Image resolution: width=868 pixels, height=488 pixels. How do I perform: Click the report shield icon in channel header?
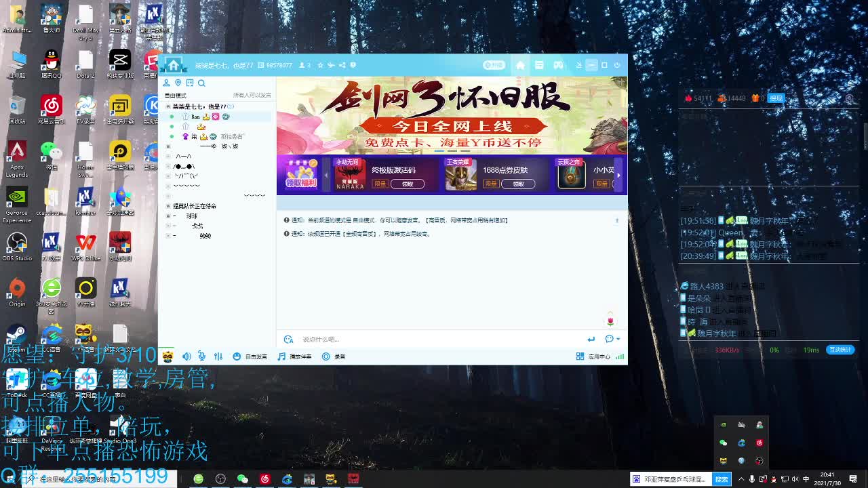click(353, 65)
